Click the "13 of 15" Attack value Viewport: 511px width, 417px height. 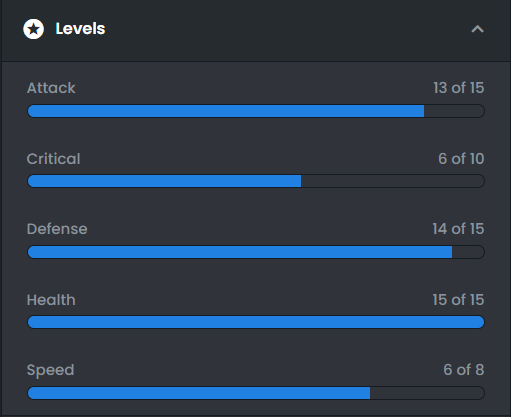(459, 88)
